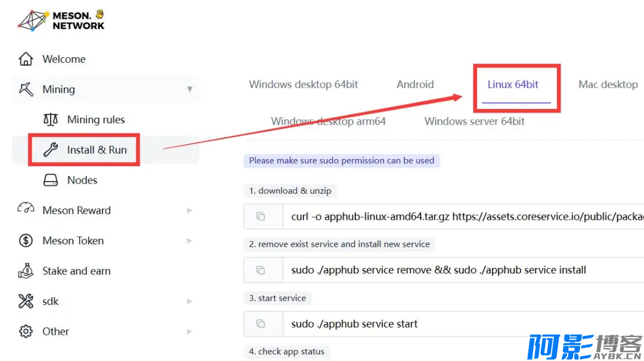The image size is (644, 361).
Task: Click the Nodes drive icon
Action: click(x=51, y=180)
